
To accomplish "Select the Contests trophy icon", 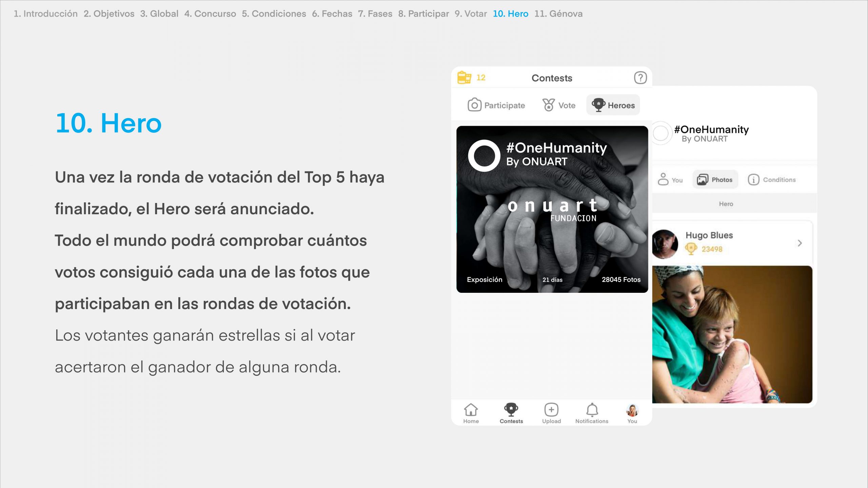I will [x=511, y=410].
